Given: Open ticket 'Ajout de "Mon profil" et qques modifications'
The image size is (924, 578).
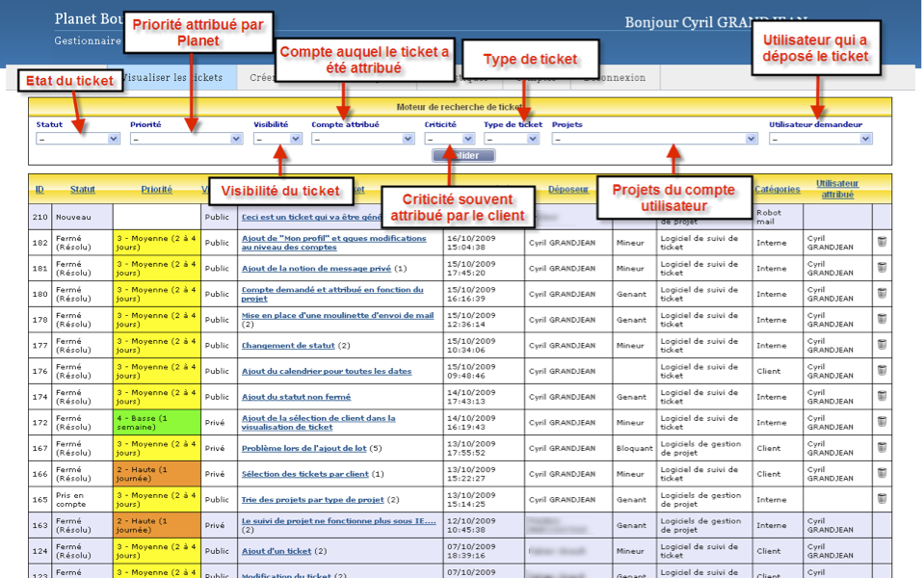Looking at the screenshot, I should point(333,242).
